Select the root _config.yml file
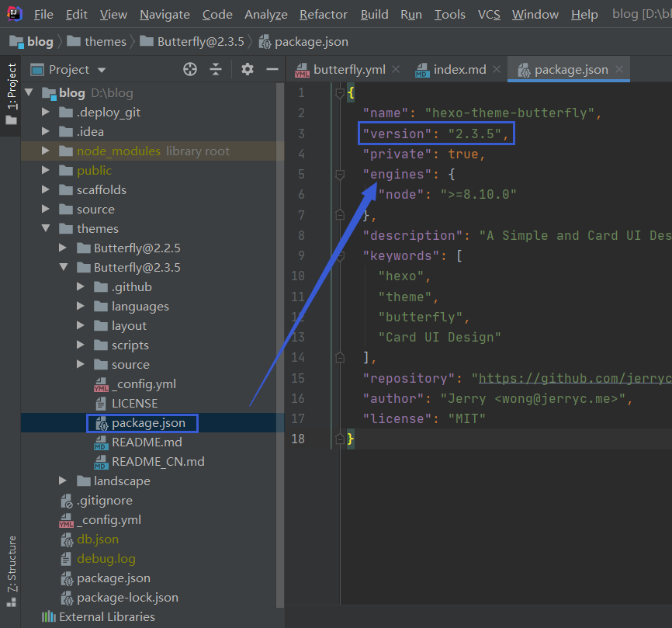Image resolution: width=672 pixels, height=628 pixels. 109,520
